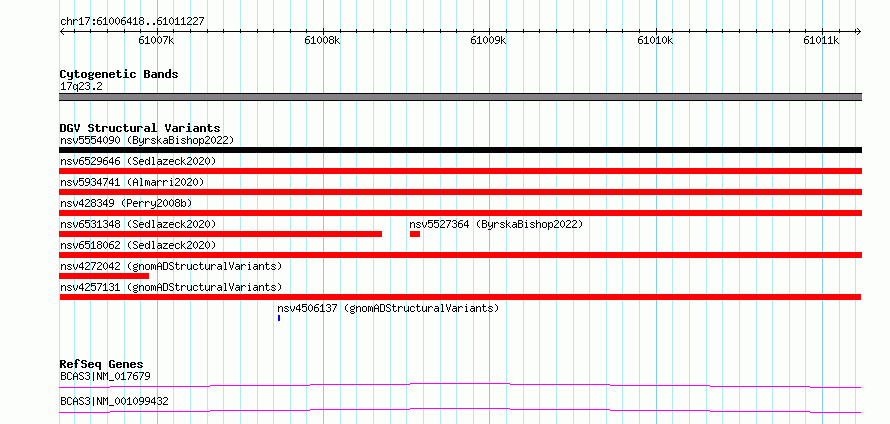Click the chr17:61006418..61011227 coordinates label

tap(132, 22)
